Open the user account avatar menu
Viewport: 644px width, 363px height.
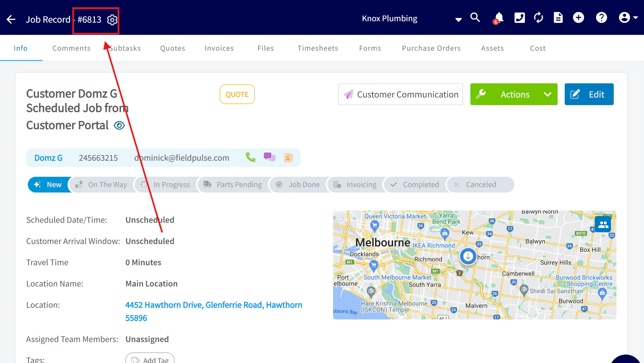pyautogui.click(x=628, y=18)
